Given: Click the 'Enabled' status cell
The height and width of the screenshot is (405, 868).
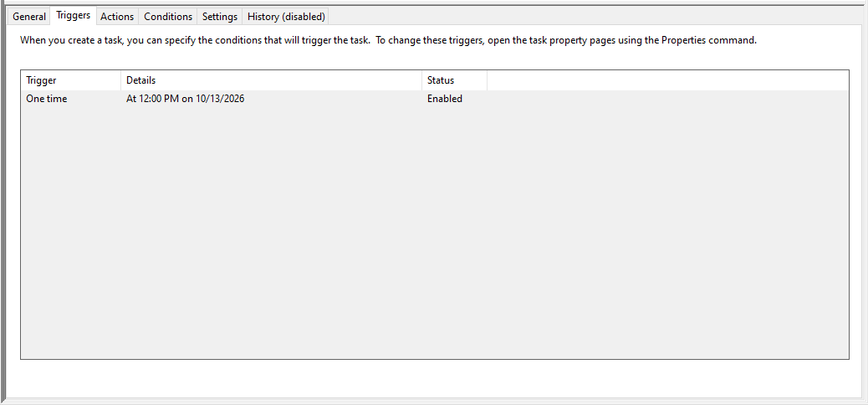Looking at the screenshot, I should (445, 100).
